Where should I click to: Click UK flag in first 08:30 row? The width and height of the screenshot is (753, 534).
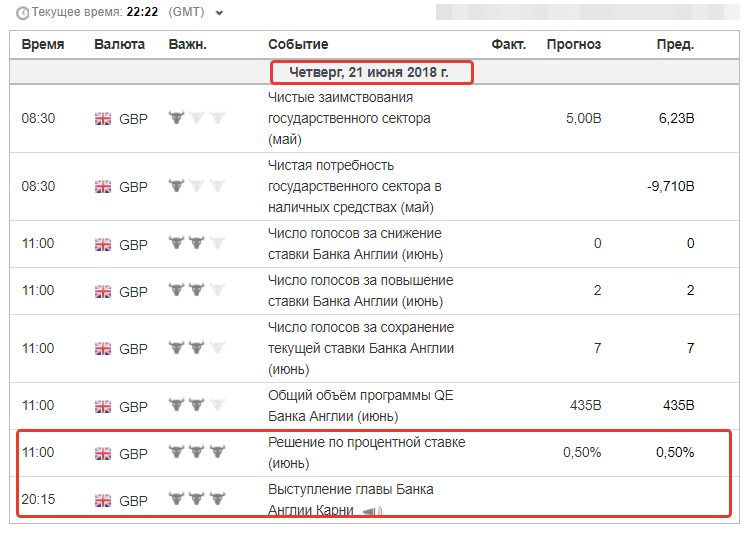click(103, 118)
